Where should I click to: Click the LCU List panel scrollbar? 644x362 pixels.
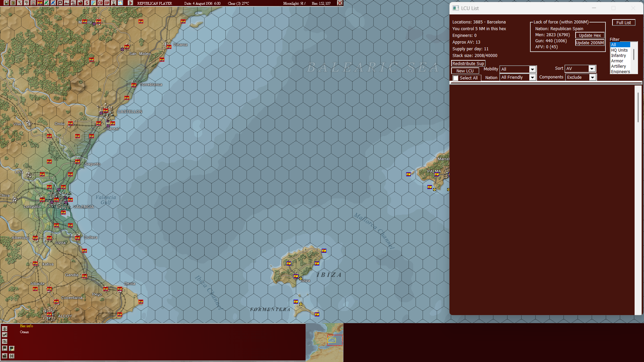pos(638,107)
